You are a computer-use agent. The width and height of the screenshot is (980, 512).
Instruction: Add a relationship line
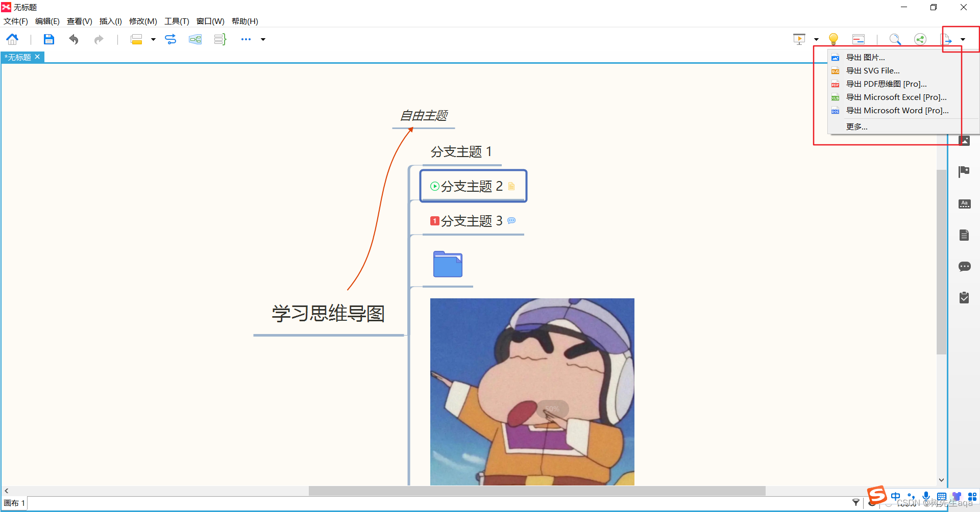(x=170, y=39)
